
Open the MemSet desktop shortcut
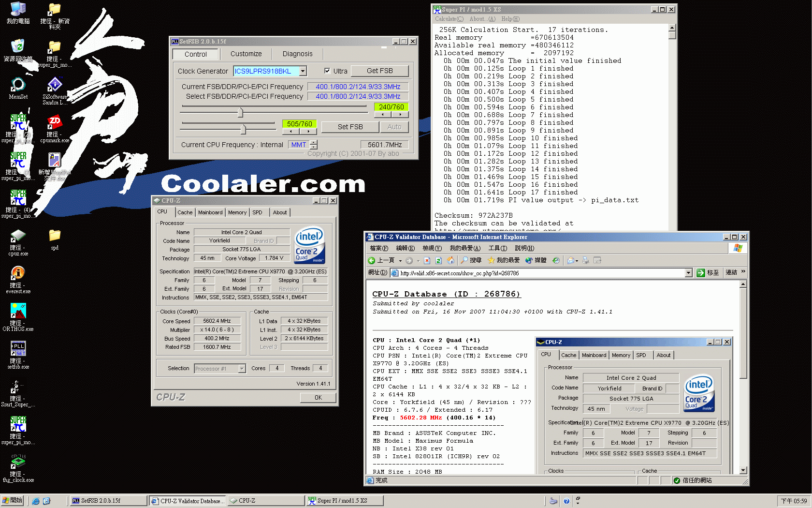(18, 88)
